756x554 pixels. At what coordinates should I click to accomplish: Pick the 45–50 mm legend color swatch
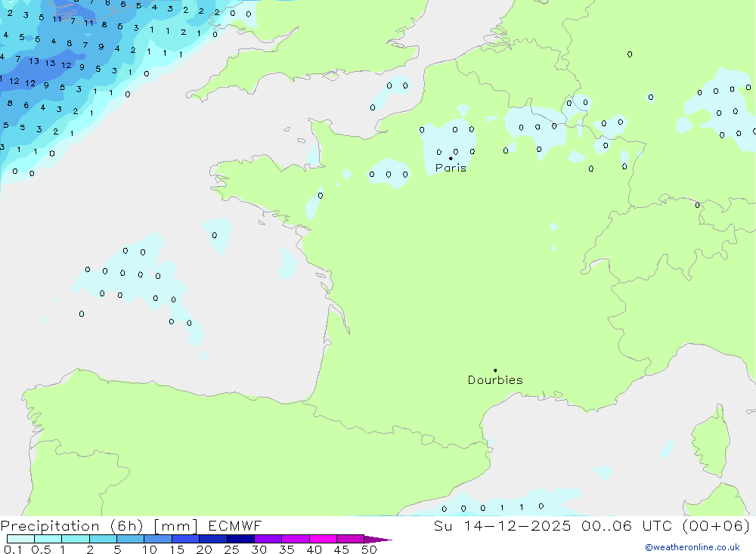[351, 539]
